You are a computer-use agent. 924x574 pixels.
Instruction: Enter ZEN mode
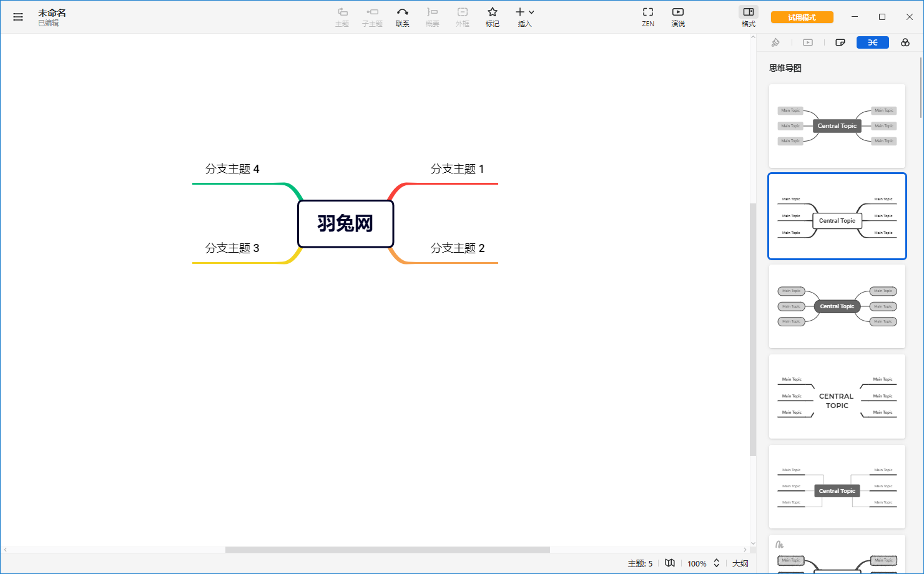pos(647,17)
